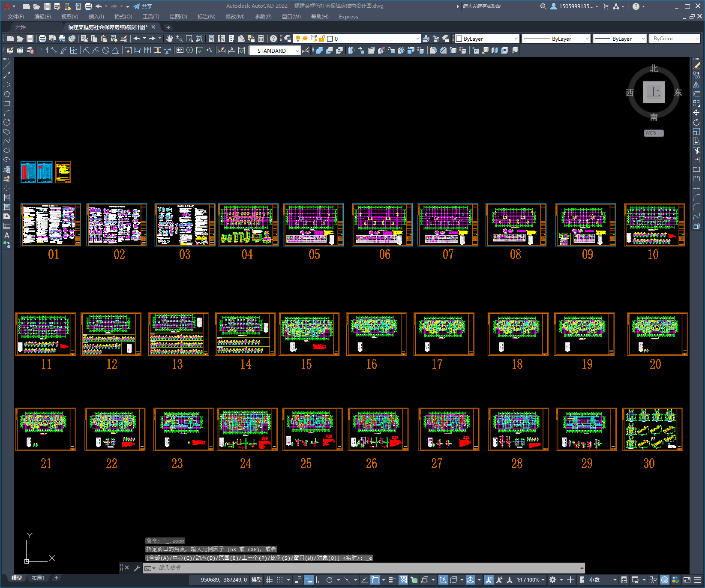The width and height of the screenshot is (705, 588).
Task: Switch to the 开始 start tab
Action: click(x=20, y=27)
